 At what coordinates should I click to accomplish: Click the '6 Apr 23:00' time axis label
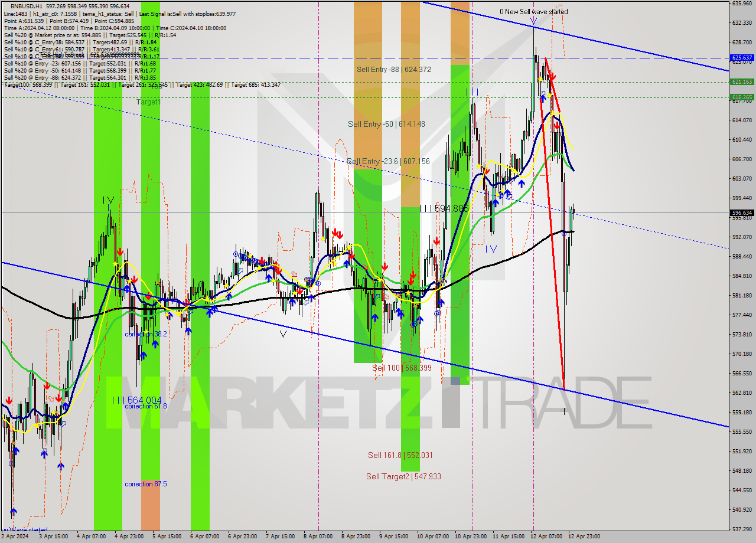click(x=242, y=537)
